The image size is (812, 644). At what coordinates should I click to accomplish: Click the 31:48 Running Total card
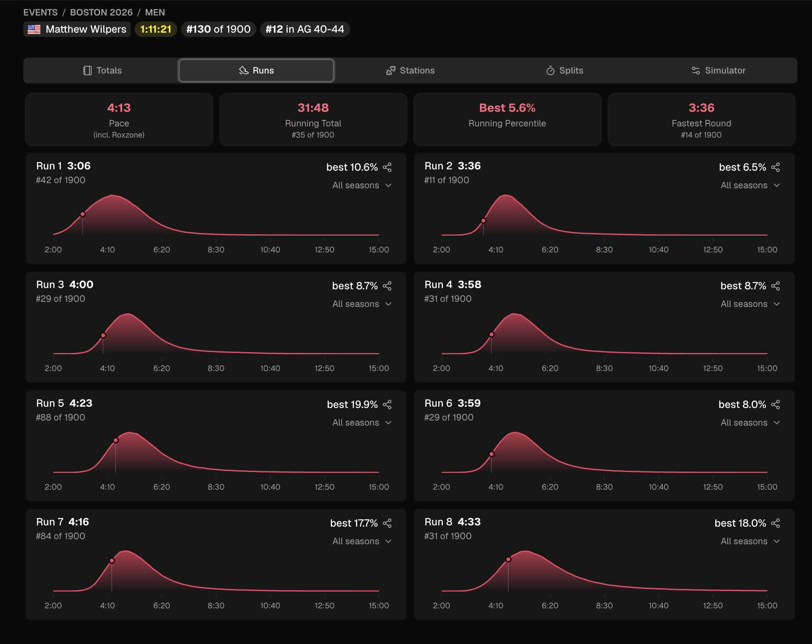point(313,120)
